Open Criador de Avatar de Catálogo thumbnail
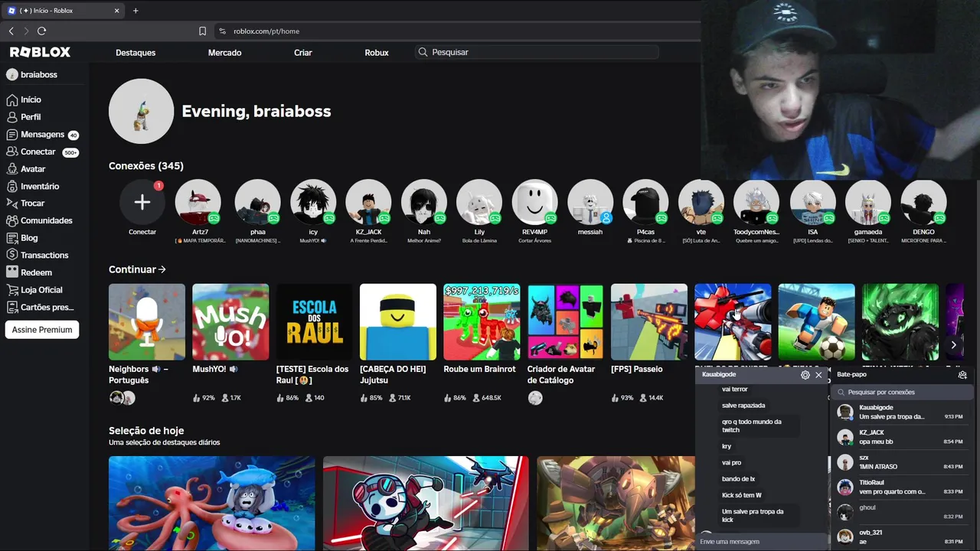The image size is (980, 551). click(x=566, y=322)
